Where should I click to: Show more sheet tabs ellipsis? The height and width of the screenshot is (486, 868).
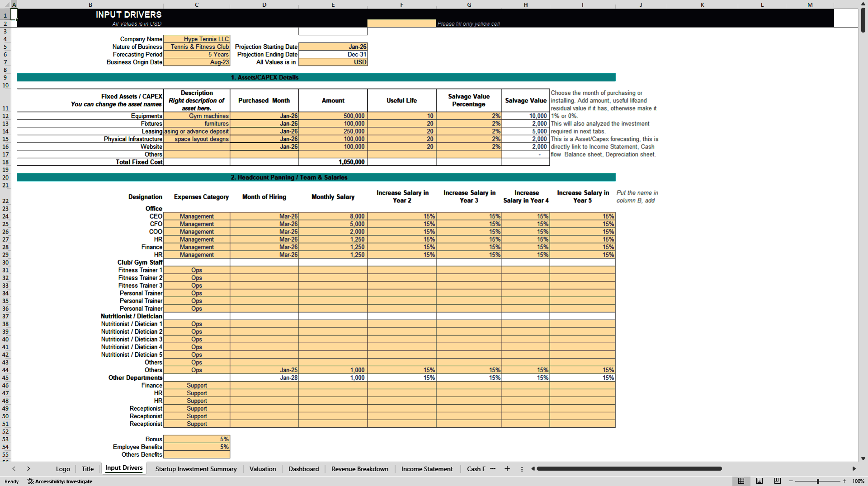pyautogui.click(x=493, y=469)
